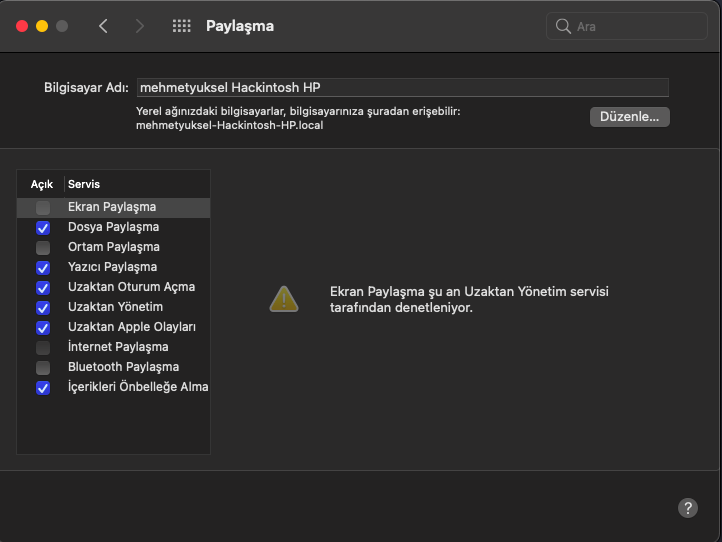The height and width of the screenshot is (542, 722).
Task: Click the magnifying glass search icon
Action: click(x=564, y=26)
